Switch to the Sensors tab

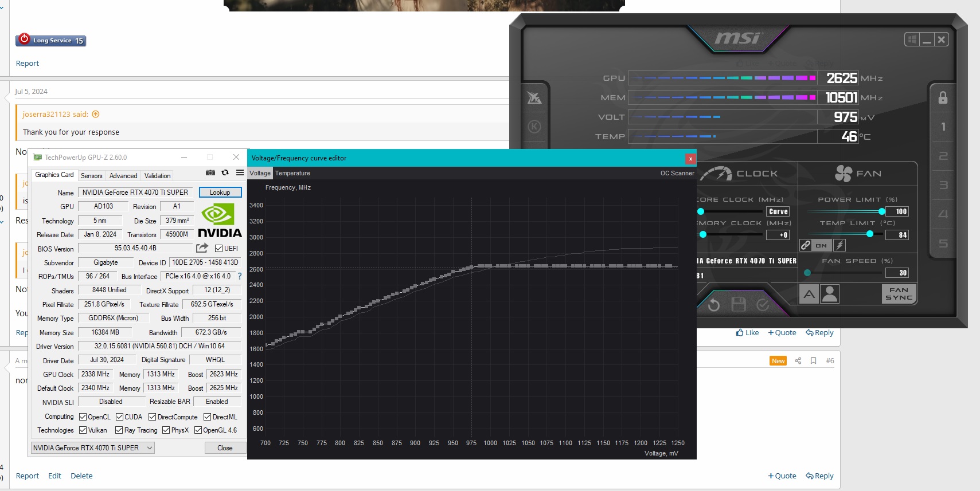pyautogui.click(x=92, y=176)
